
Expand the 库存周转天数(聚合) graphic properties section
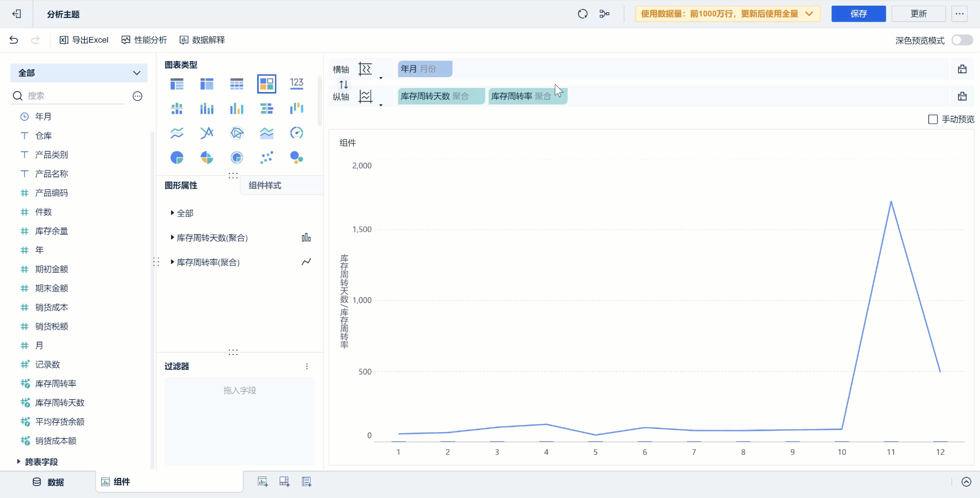click(x=172, y=238)
